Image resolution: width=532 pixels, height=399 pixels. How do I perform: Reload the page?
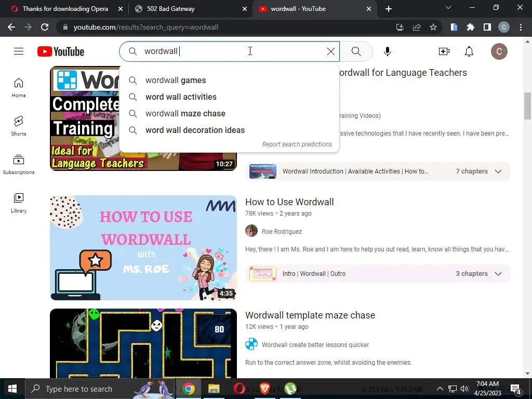[x=45, y=27]
